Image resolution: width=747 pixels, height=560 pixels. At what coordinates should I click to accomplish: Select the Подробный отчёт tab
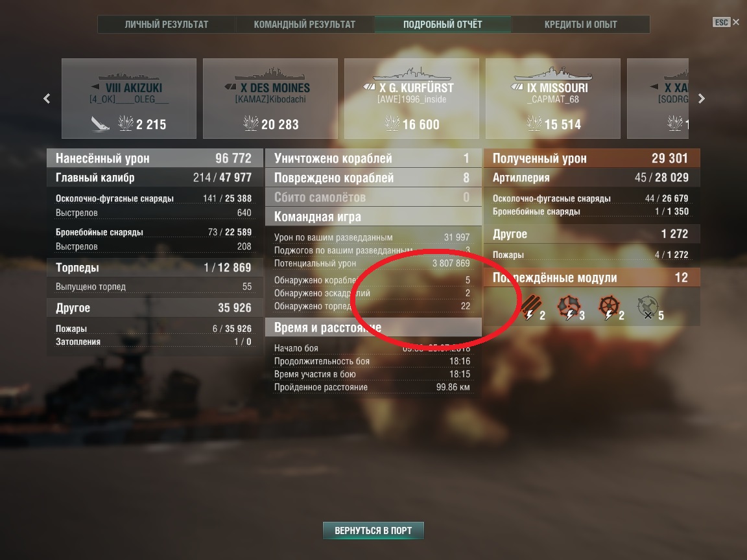point(443,24)
